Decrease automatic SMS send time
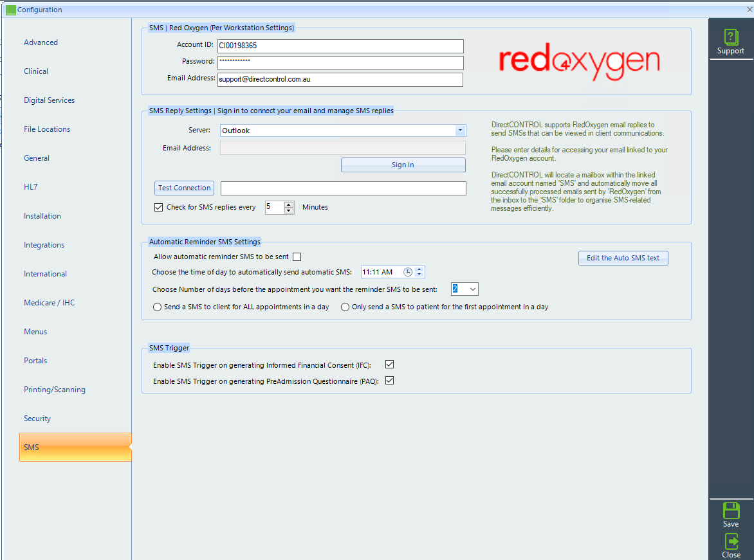 pyautogui.click(x=419, y=275)
